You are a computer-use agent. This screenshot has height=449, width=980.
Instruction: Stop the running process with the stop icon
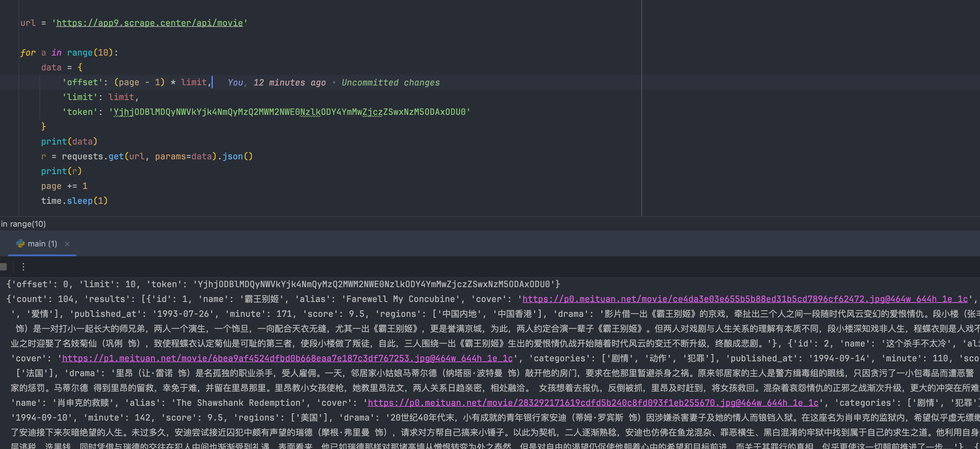point(3,266)
